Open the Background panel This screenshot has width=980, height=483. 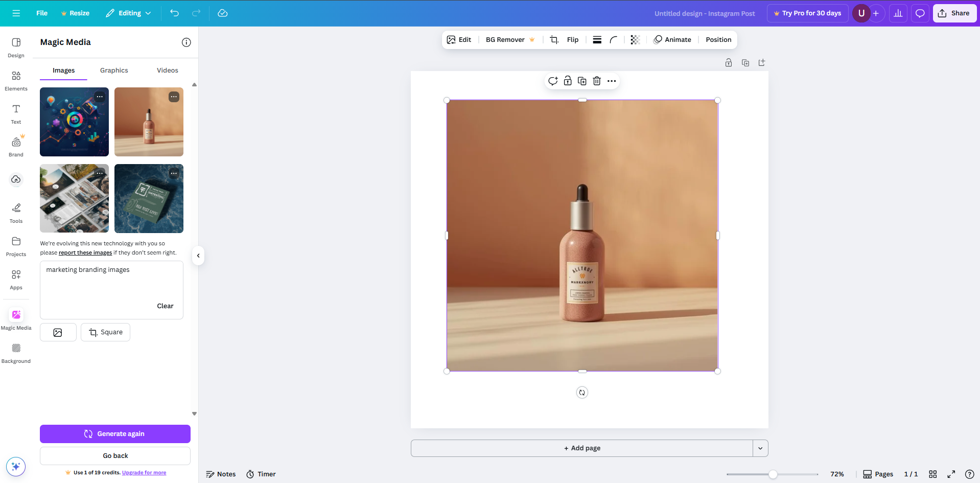pos(16,353)
